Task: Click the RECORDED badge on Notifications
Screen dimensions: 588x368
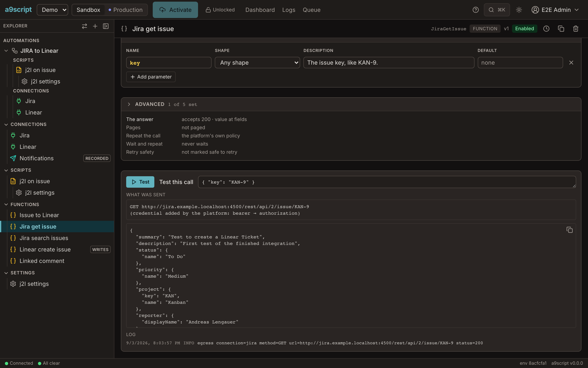Action: click(97, 158)
